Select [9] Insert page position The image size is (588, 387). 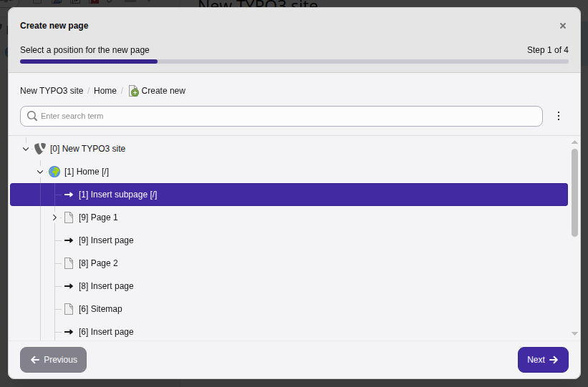[289, 240]
